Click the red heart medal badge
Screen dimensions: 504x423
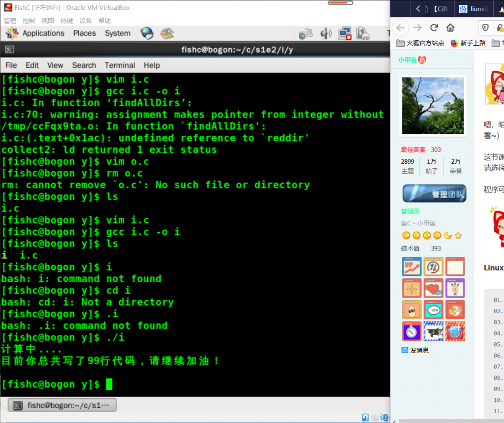(433, 288)
